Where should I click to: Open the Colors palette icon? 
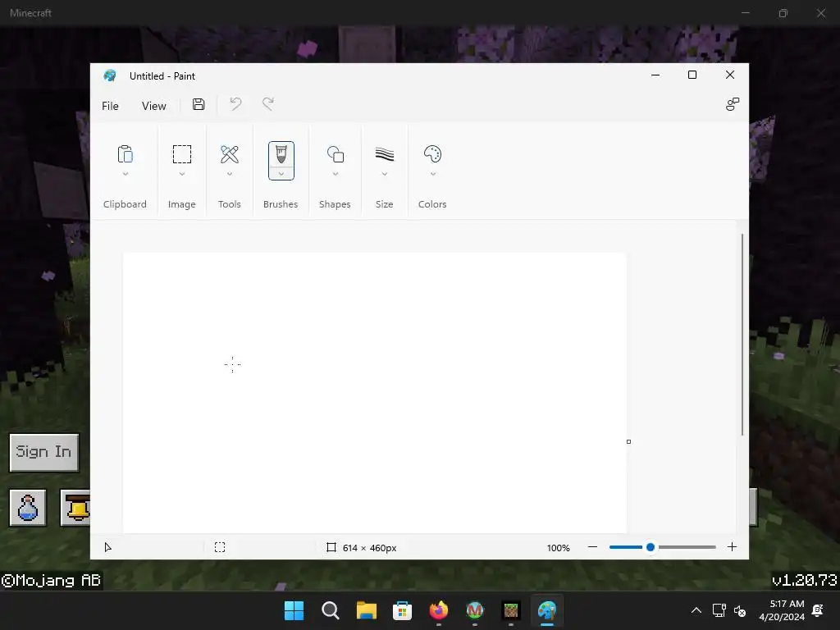click(432, 154)
